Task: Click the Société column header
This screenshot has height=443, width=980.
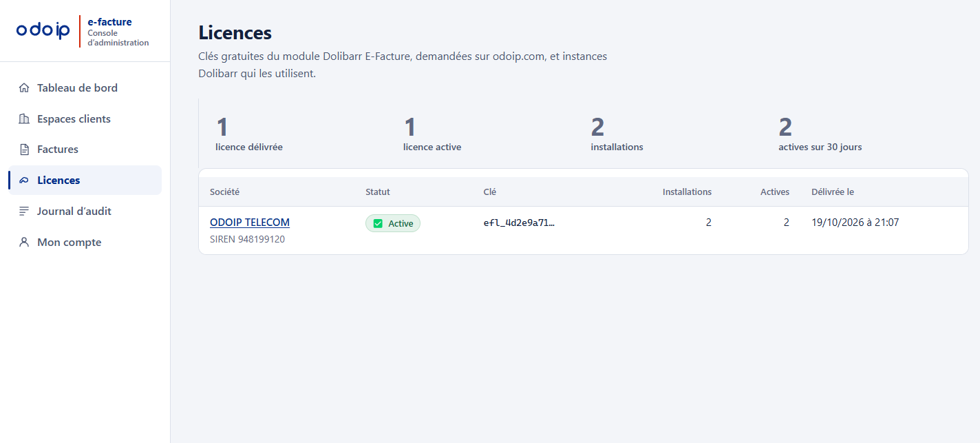Action: [x=224, y=192]
